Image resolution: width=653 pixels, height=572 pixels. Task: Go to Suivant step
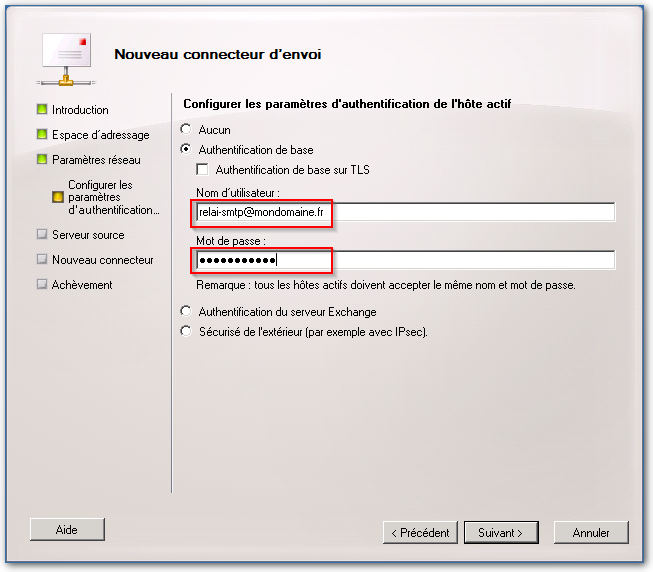[x=501, y=532]
